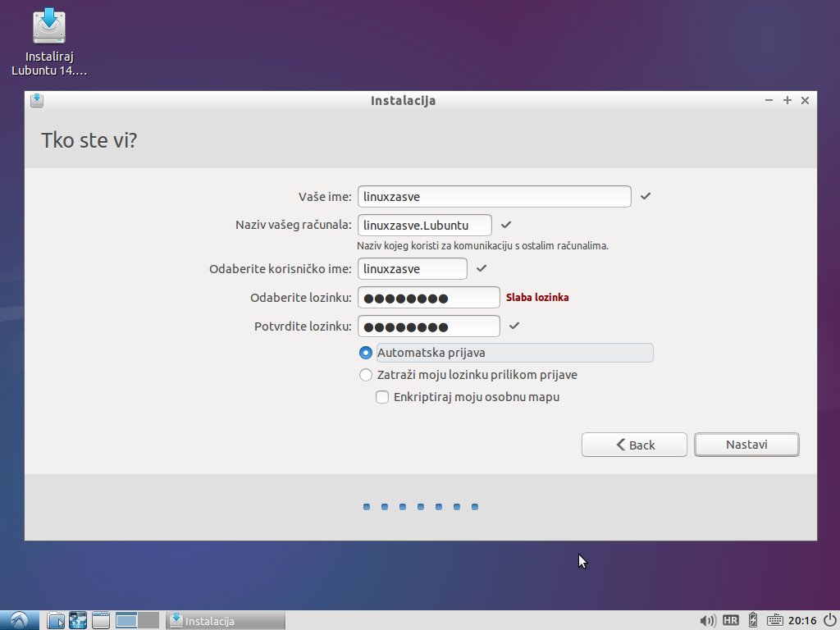Select Zatraži moju lozinku prilikom prijave
840x630 pixels.
[366, 375]
